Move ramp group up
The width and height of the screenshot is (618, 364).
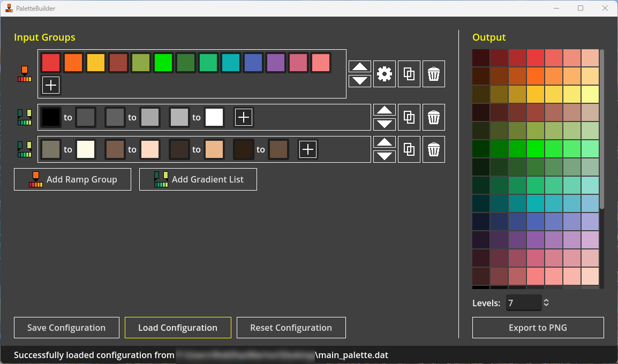(360, 66)
